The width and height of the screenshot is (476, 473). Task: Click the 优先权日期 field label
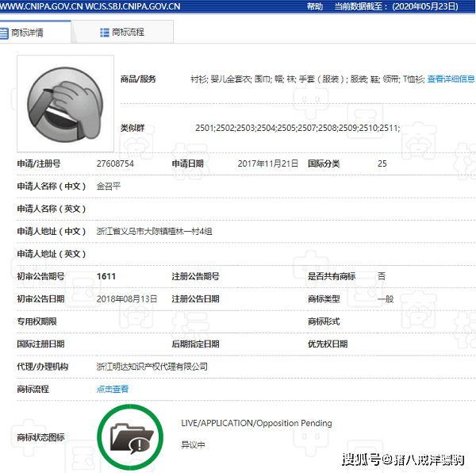(328, 344)
